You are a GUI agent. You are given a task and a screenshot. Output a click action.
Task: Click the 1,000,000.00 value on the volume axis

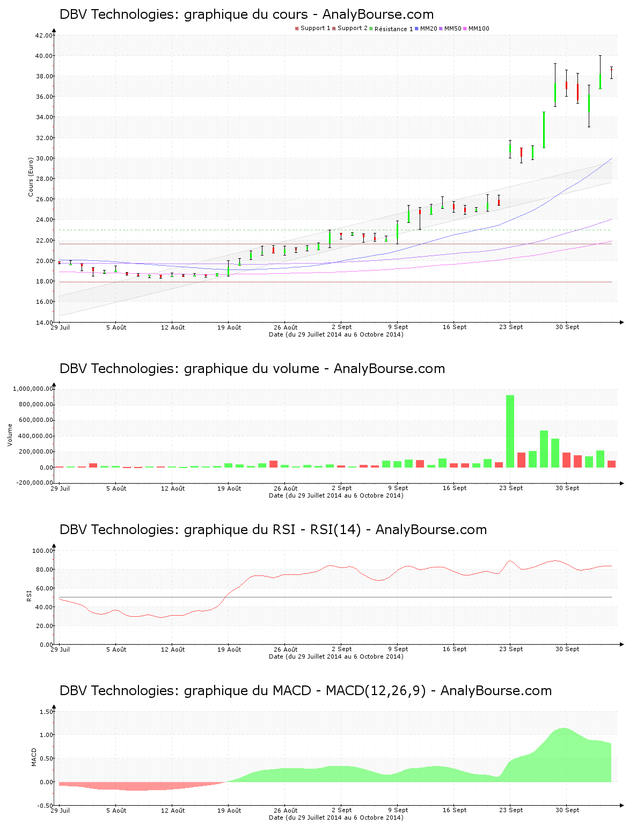[32, 389]
